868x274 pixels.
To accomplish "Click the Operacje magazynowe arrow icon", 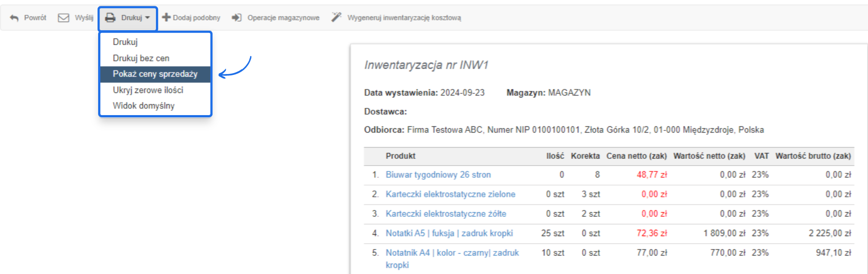I will [236, 18].
